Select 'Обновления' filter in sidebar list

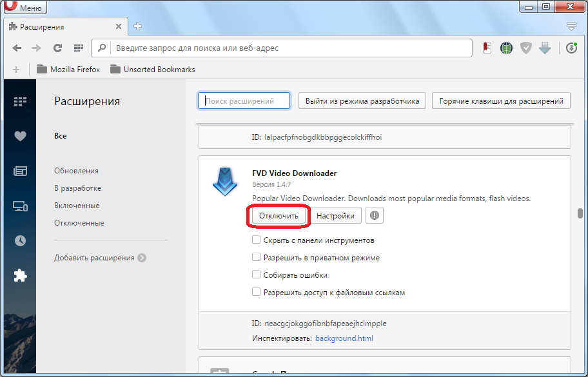pos(77,171)
